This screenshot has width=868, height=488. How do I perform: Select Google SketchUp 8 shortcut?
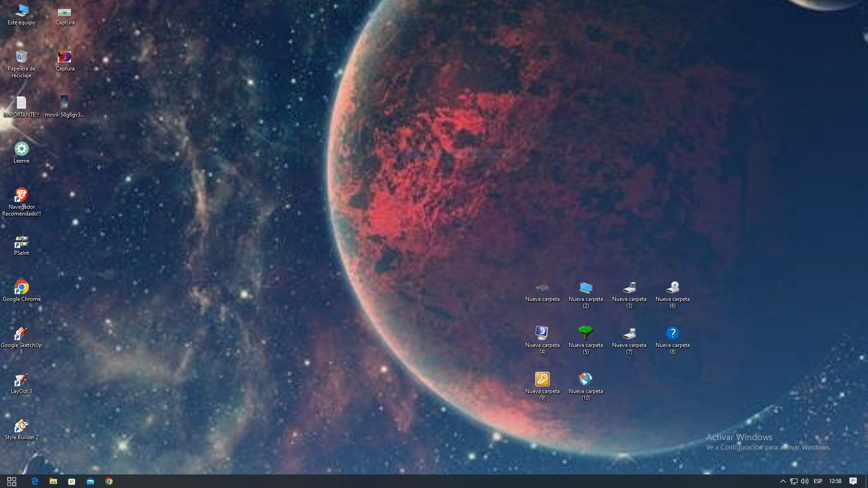click(x=21, y=334)
